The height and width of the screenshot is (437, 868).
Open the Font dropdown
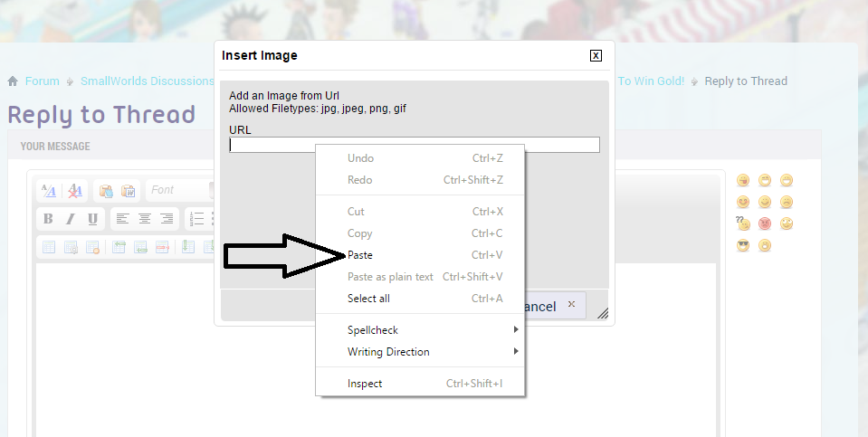tap(180, 190)
